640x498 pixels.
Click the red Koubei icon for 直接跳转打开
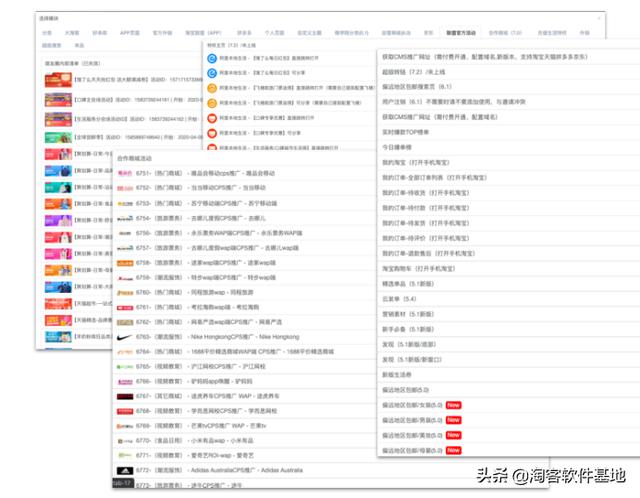click(x=212, y=118)
